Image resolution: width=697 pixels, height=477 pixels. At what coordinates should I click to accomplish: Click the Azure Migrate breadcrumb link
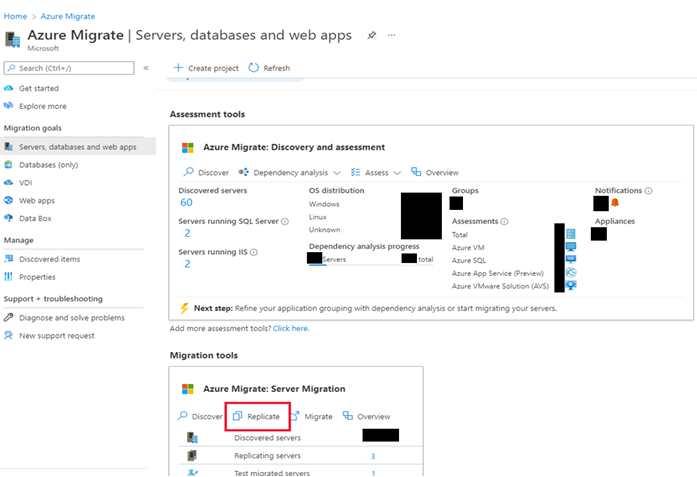point(68,16)
